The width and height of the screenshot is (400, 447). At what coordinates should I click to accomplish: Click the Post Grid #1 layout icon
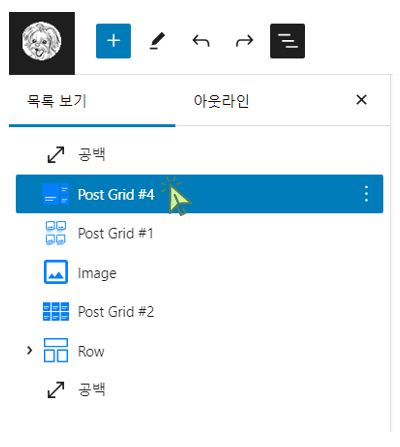(56, 233)
